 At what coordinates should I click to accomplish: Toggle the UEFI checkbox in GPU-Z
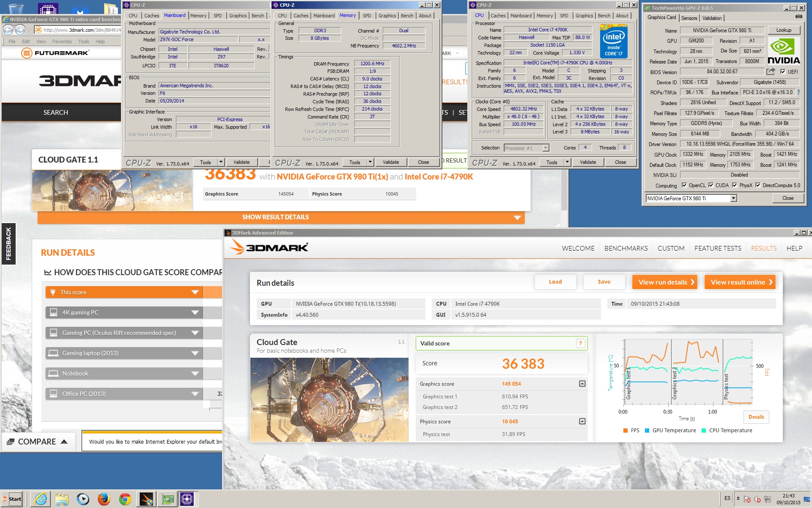point(783,72)
